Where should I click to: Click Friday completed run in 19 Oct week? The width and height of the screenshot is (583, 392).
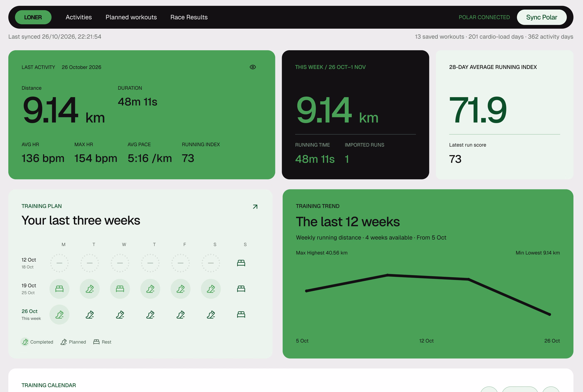pos(180,289)
